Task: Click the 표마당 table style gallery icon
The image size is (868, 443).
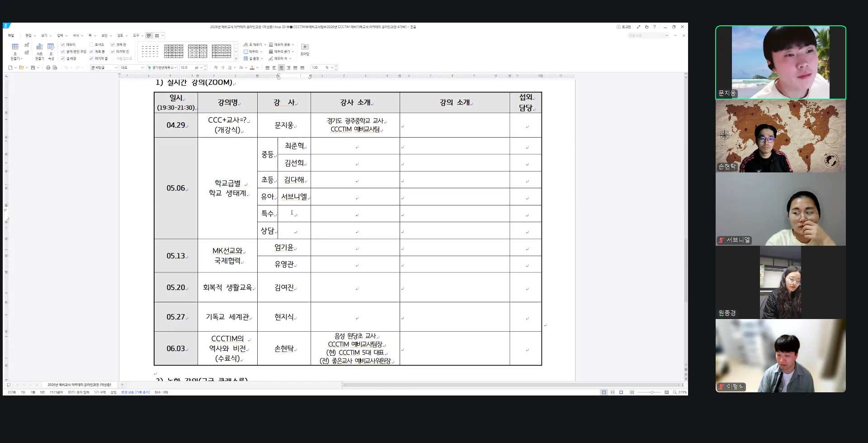Action: coord(305,49)
